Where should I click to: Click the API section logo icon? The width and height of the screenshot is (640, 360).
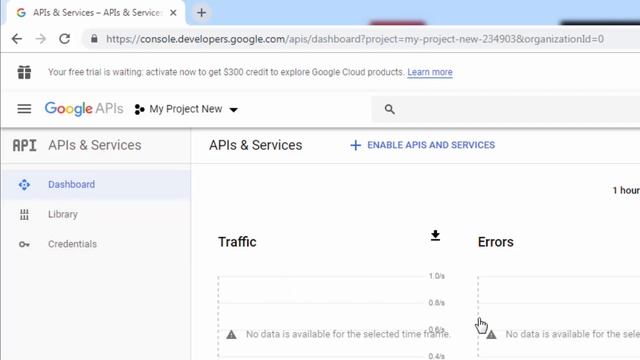point(24,145)
